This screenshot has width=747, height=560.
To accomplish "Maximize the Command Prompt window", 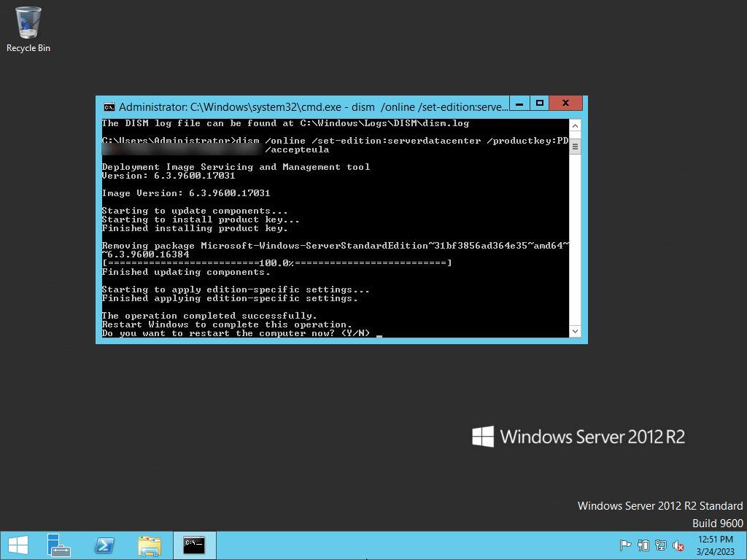I will click(539, 103).
